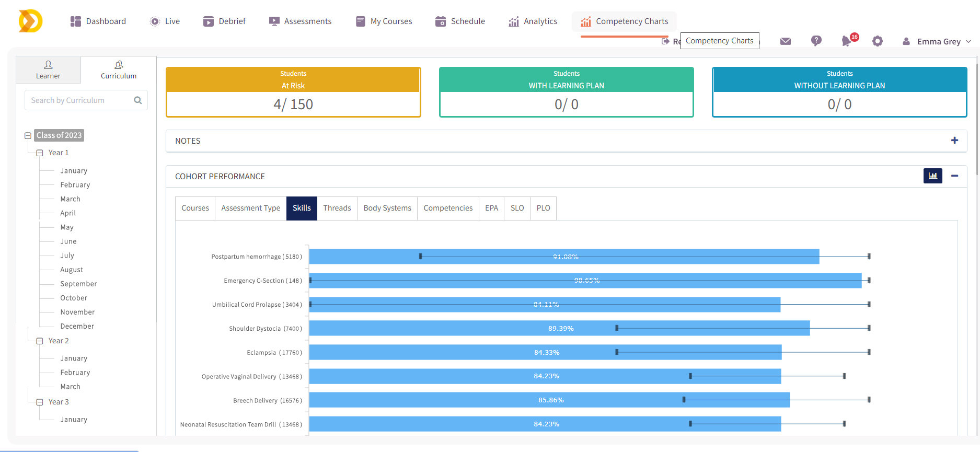Collapse the Class of 2023 tree node

pyautogui.click(x=28, y=136)
